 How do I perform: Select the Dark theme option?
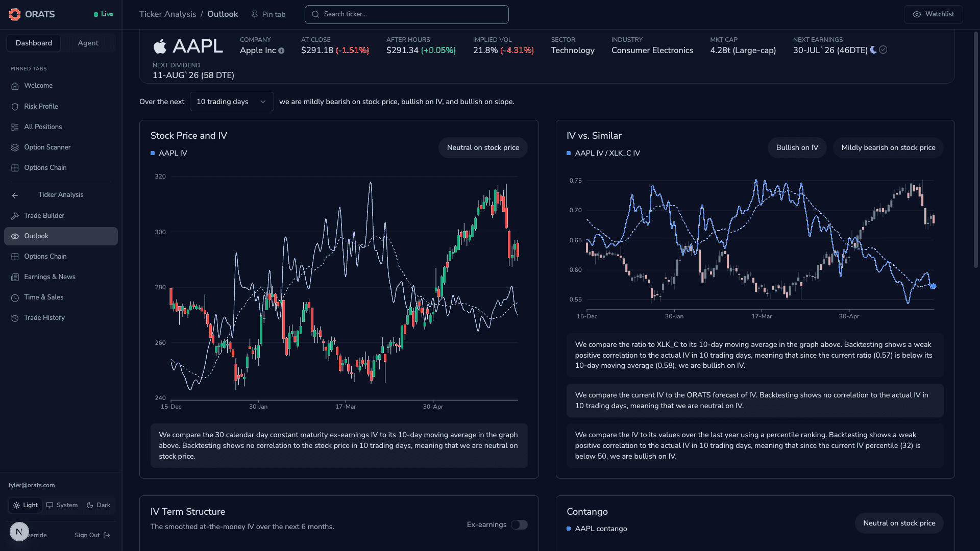pos(99,505)
